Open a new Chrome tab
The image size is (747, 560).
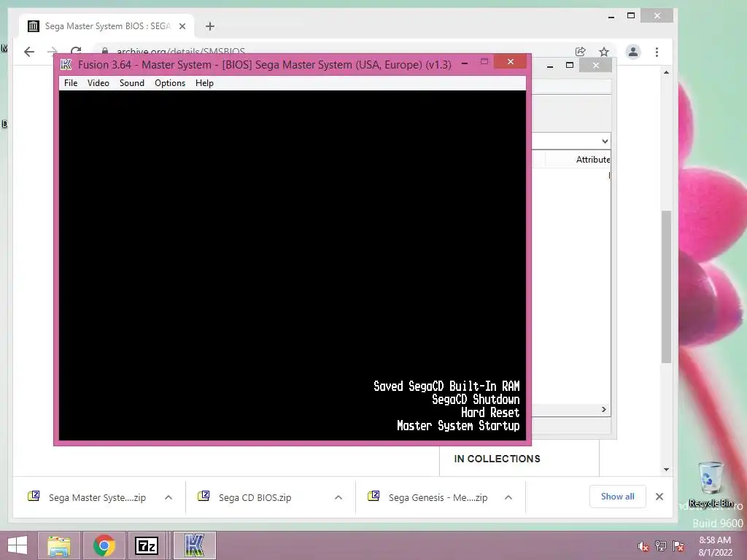(210, 26)
